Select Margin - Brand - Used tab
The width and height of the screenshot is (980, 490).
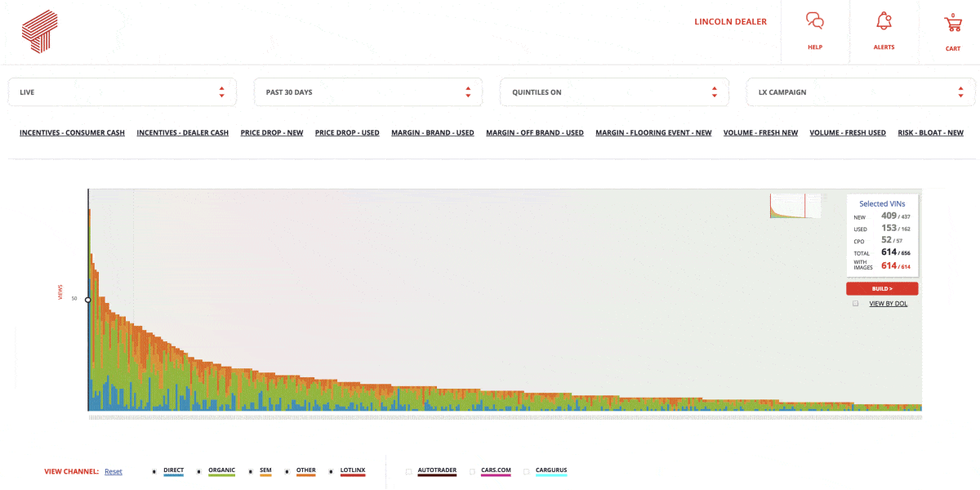click(x=433, y=133)
